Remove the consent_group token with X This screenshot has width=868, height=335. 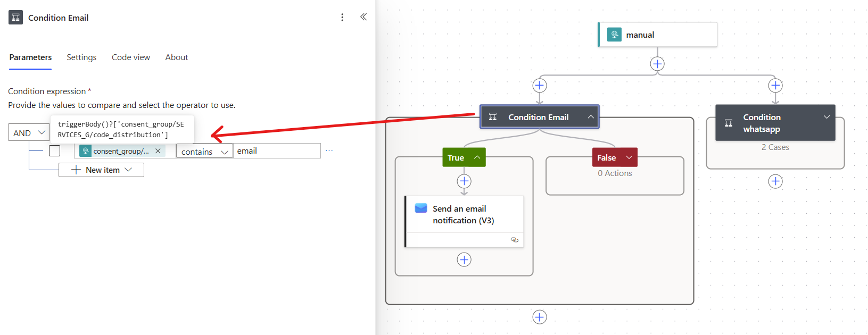[x=158, y=151]
